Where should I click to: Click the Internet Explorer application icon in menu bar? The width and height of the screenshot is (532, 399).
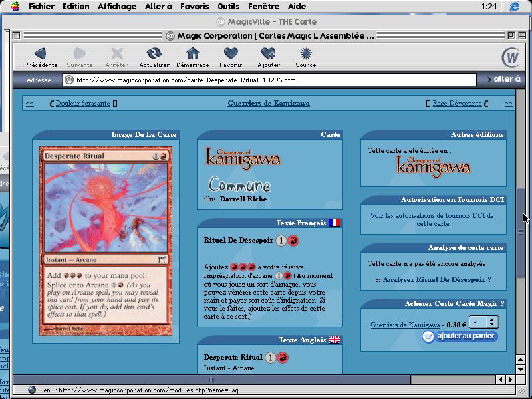[514, 6]
